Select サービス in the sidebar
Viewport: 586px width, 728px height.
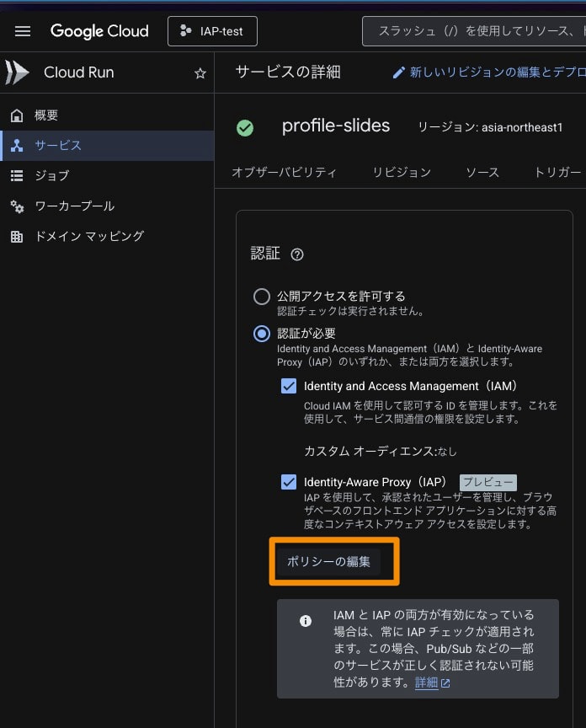tap(107, 145)
